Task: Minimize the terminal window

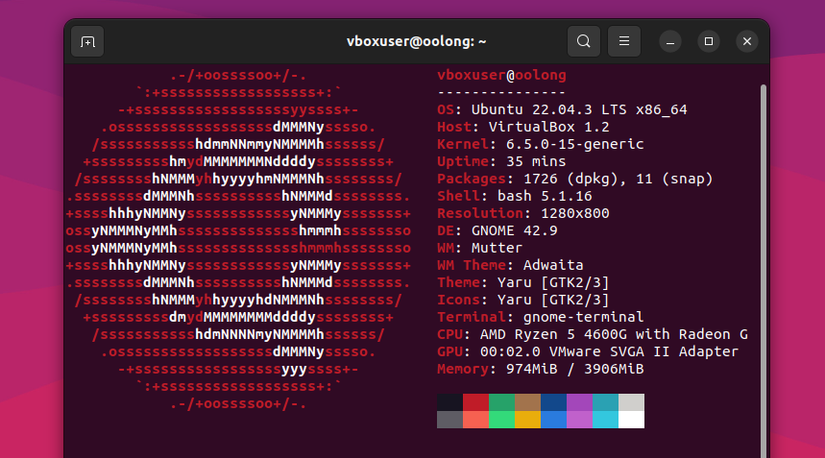Action: tap(670, 41)
